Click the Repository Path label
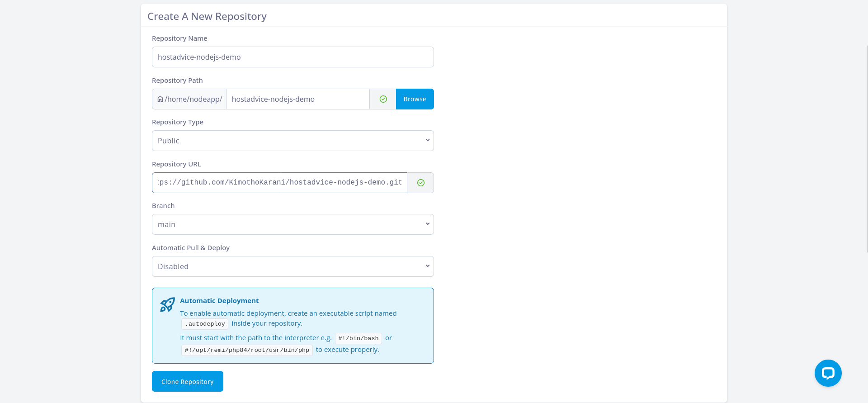The image size is (868, 403). coord(177,81)
